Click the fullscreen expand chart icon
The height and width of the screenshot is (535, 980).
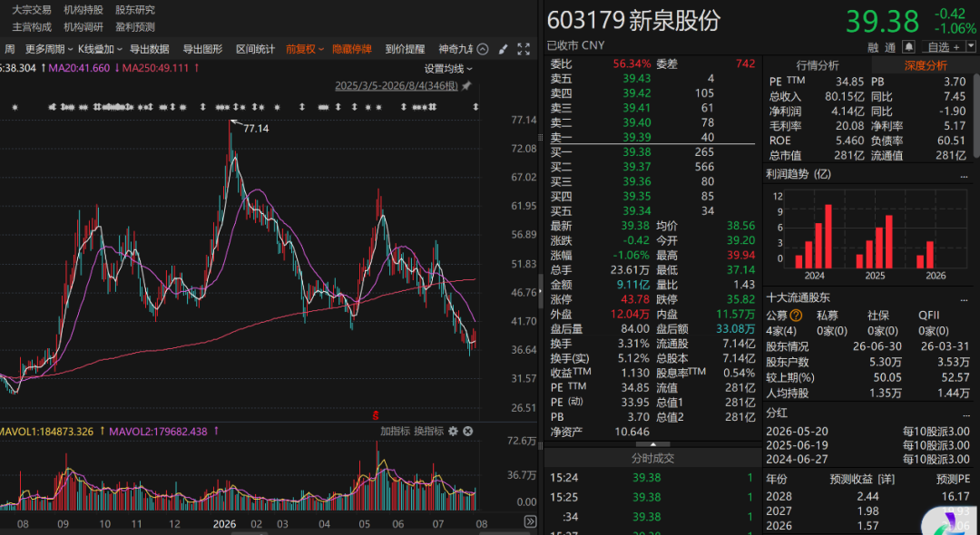tap(524, 49)
